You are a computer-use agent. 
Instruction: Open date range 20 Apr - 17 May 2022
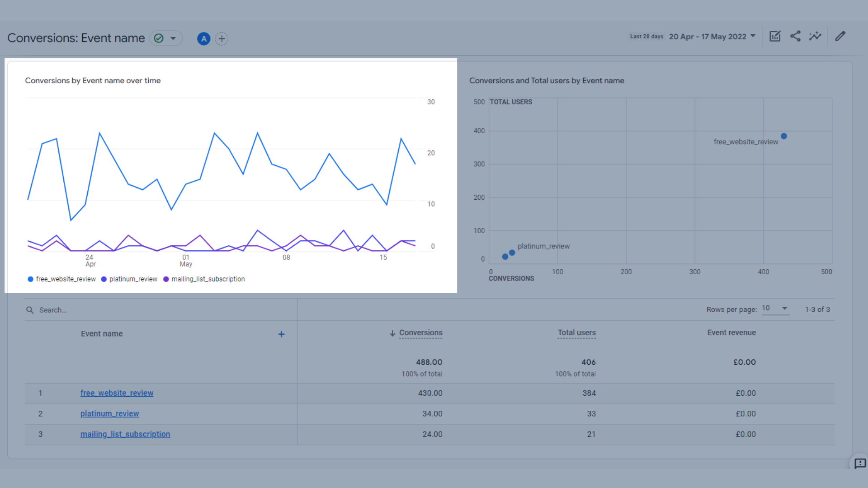(x=712, y=37)
